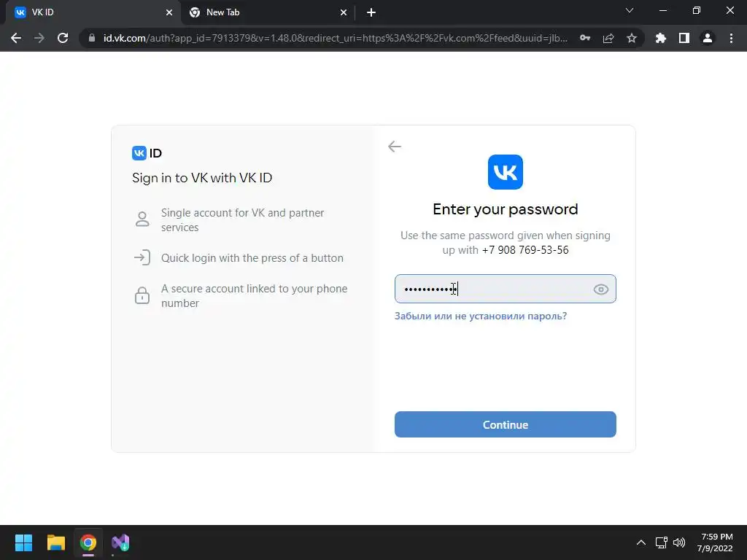Show hidden system tray icons
The width and height of the screenshot is (747, 560).
coord(641,542)
